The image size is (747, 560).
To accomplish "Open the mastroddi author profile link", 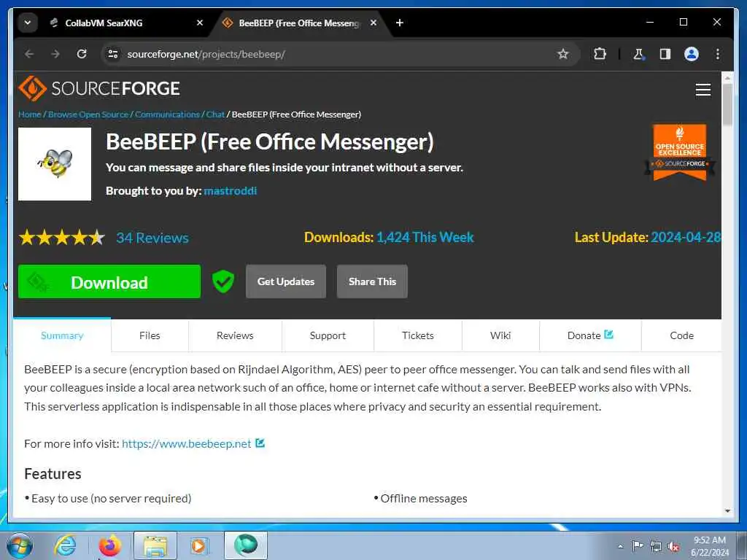I will pyautogui.click(x=231, y=191).
